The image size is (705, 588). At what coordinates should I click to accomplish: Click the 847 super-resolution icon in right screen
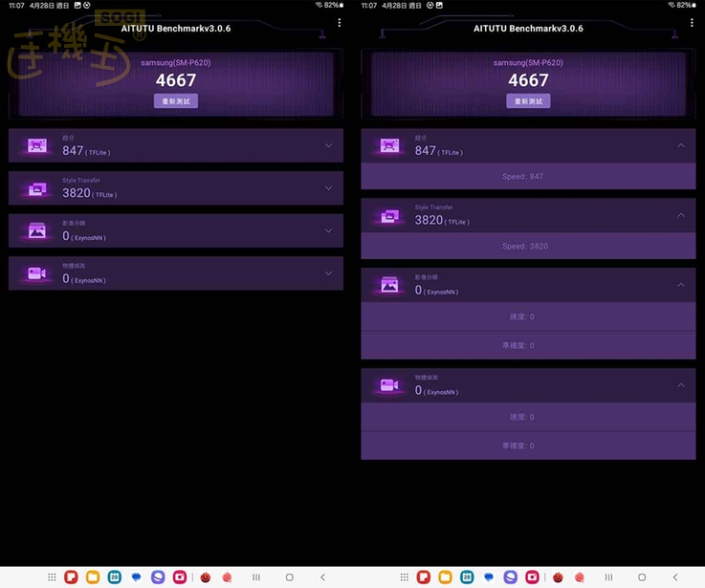point(389,145)
